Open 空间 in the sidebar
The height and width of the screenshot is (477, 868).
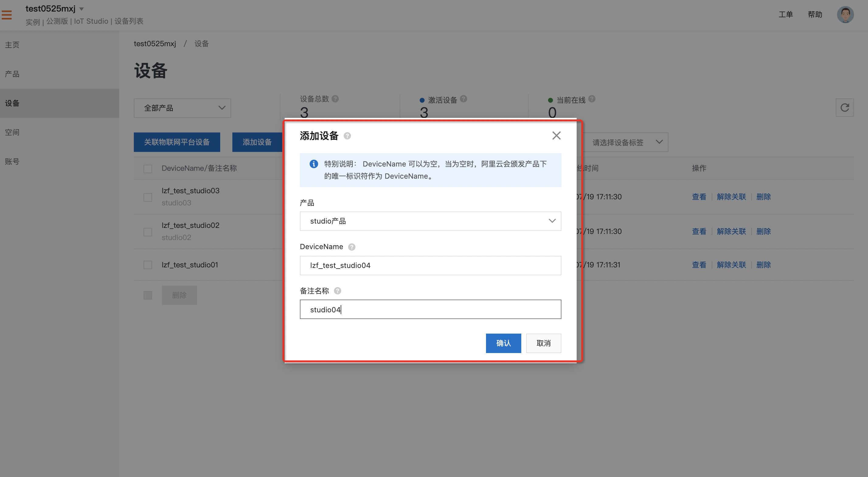coord(12,132)
